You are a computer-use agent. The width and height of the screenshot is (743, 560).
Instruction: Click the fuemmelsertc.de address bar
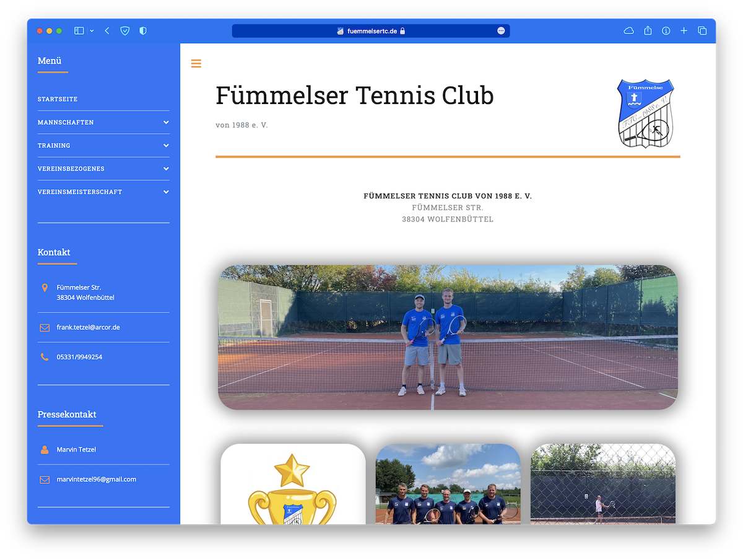coord(370,31)
